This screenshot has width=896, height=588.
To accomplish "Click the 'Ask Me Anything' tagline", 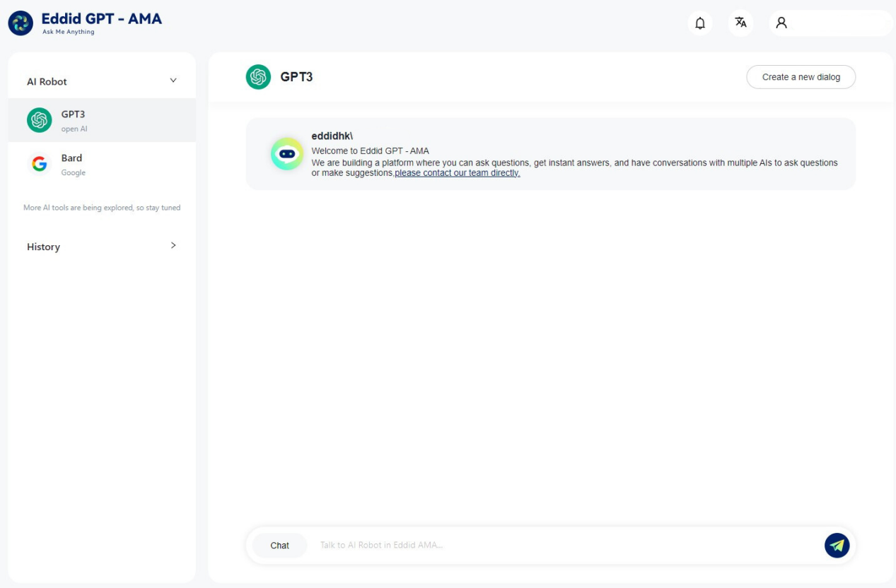I will coord(68,32).
